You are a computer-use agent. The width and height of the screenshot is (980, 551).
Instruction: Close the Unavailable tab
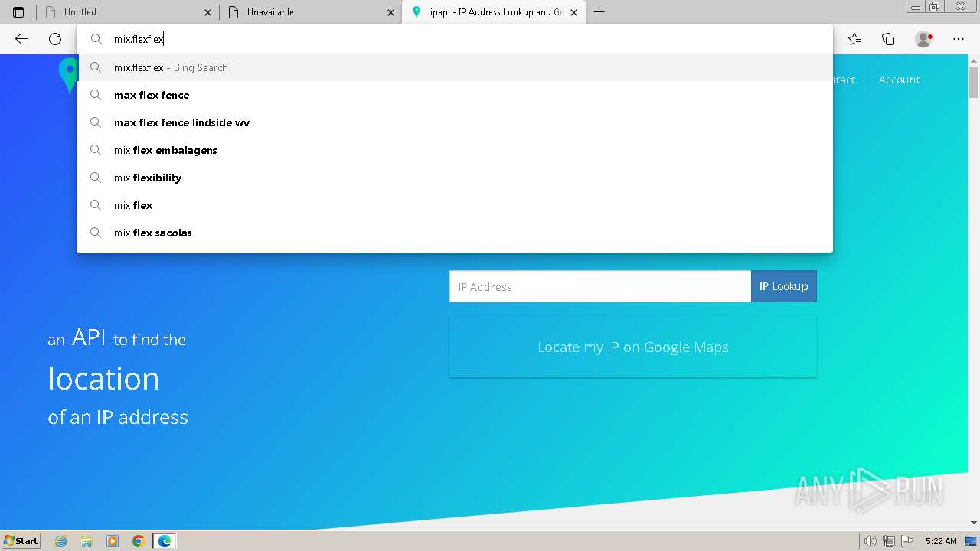(391, 12)
